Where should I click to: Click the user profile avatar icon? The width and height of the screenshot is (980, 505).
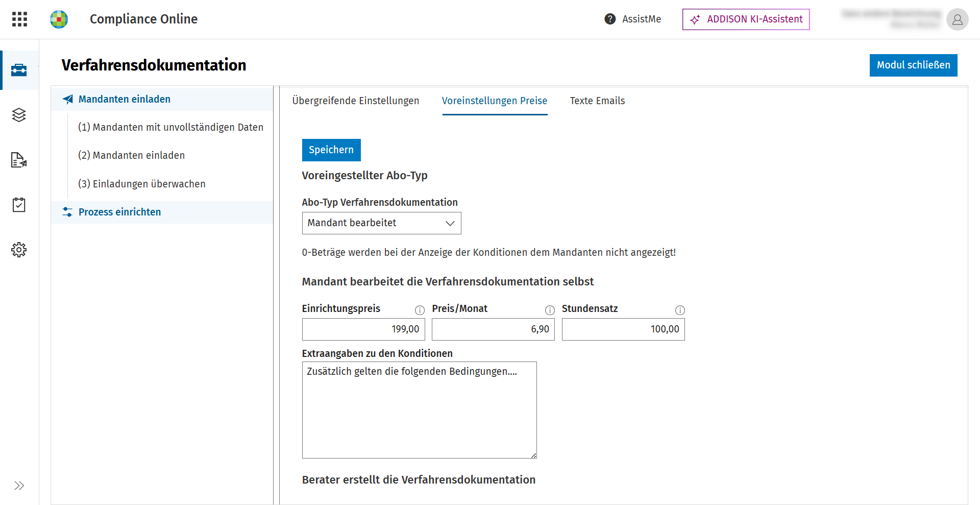click(957, 19)
